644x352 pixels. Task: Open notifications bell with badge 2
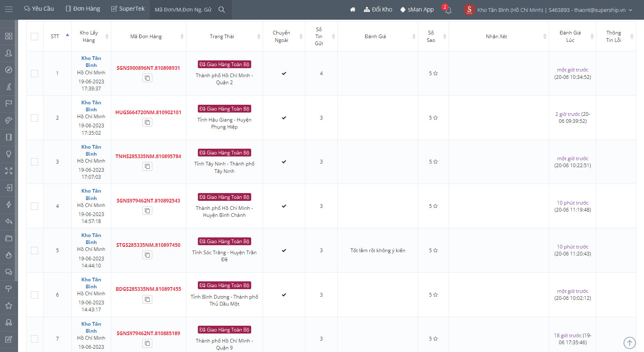(447, 9)
